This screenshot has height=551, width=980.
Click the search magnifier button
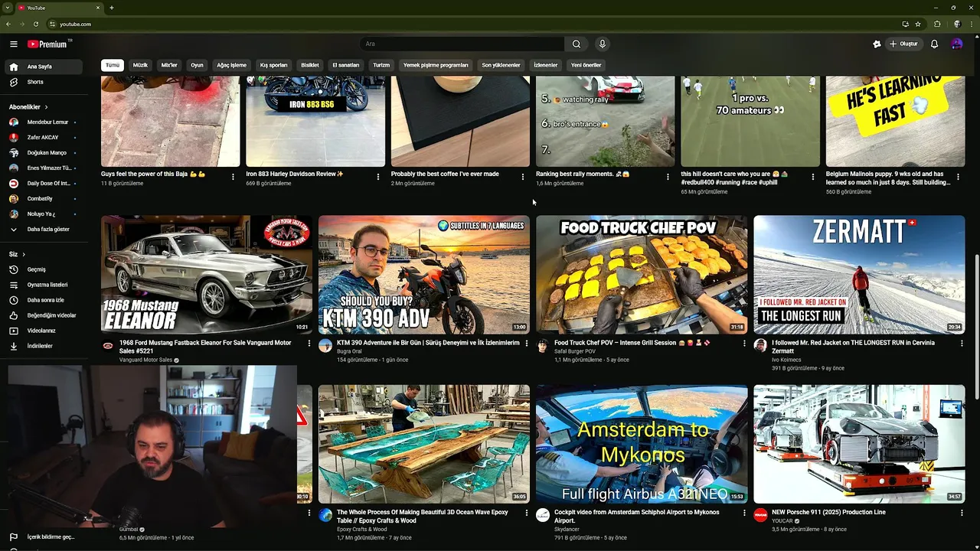577,44
